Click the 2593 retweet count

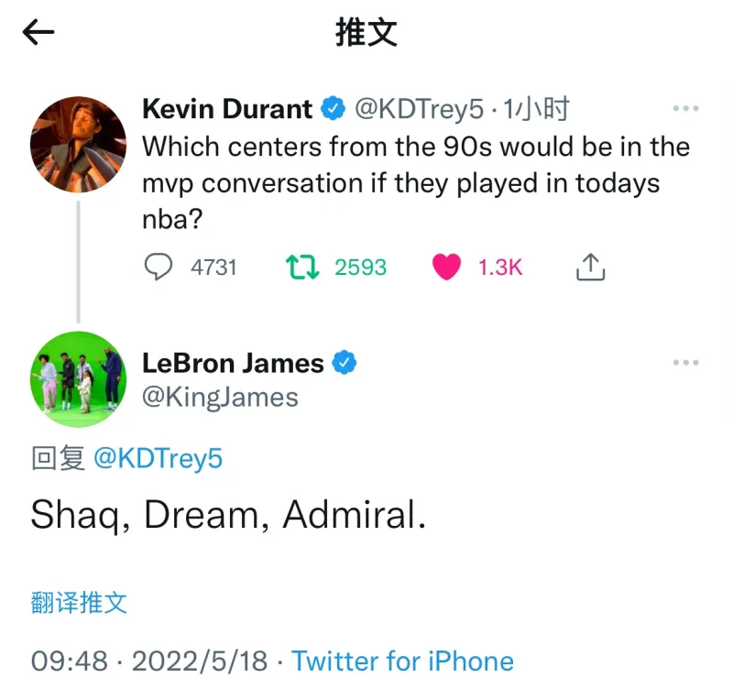point(360,268)
